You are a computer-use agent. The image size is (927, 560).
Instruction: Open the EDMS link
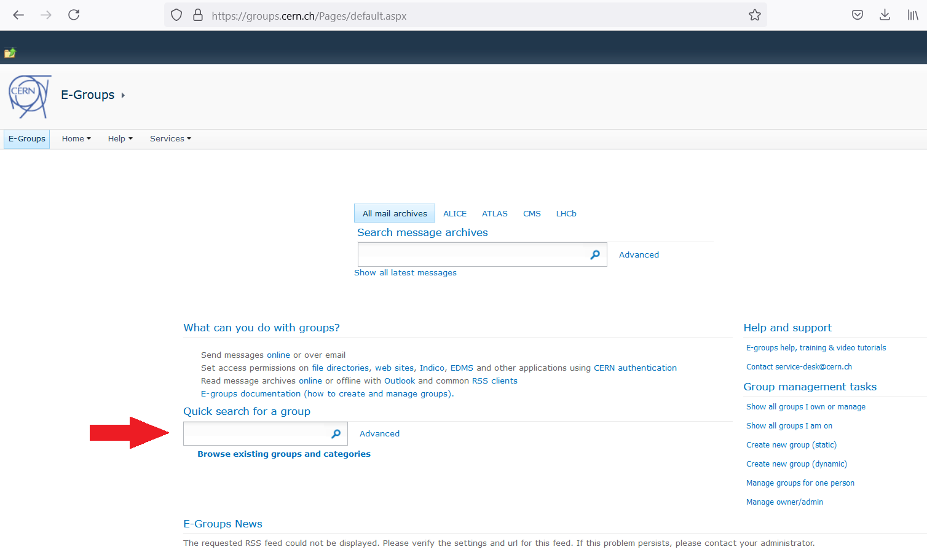click(462, 368)
